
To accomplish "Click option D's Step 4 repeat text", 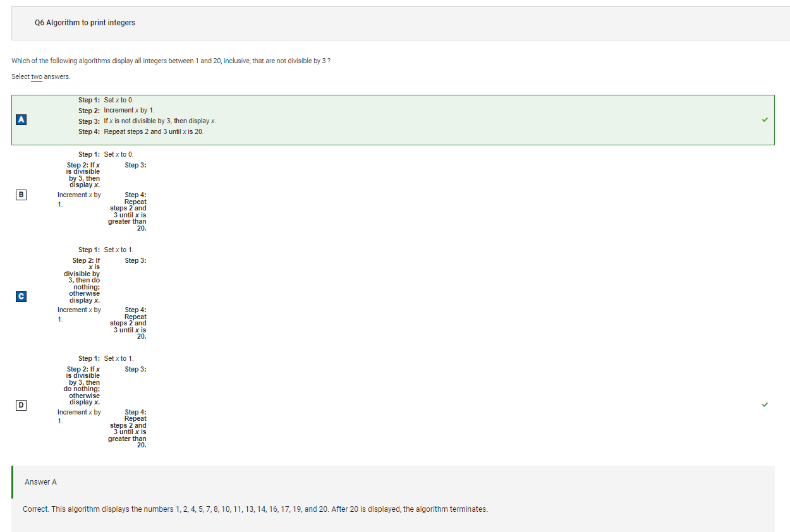I will click(128, 429).
